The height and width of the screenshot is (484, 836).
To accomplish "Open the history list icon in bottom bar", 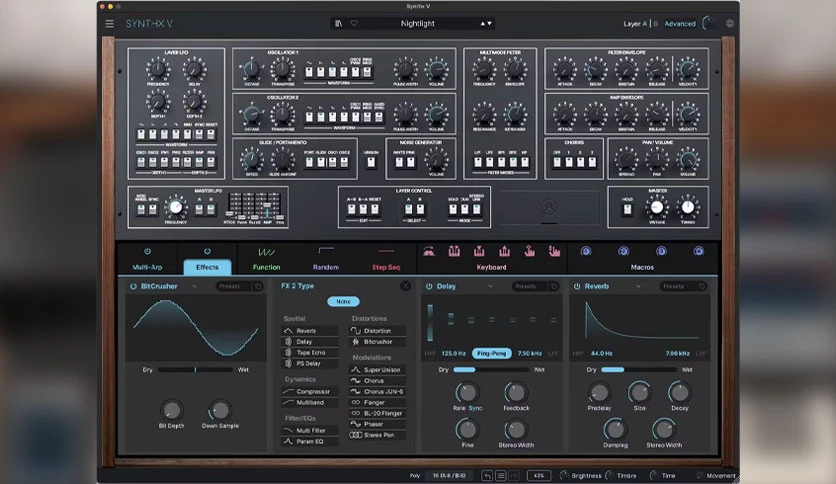I will tap(501, 475).
